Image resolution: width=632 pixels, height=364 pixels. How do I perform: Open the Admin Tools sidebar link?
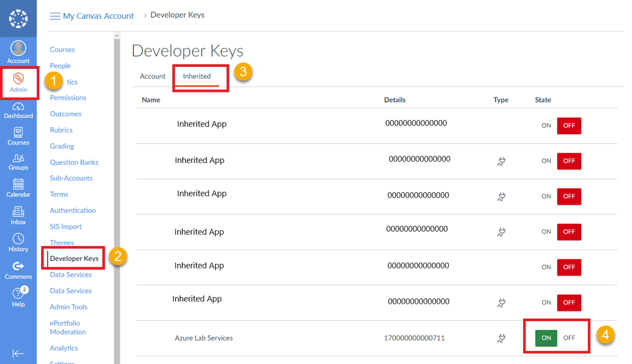pyautogui.click(x=68, y=307)
